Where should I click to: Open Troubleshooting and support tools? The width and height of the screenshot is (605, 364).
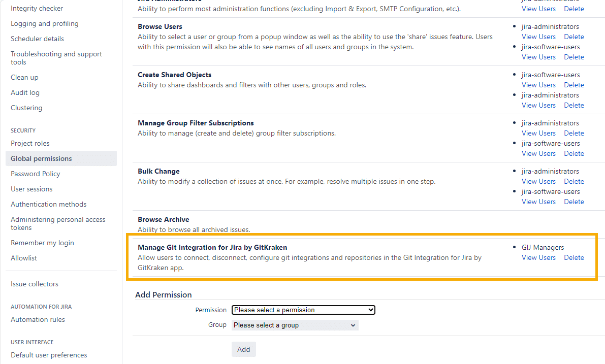click(x=56, y=58)
